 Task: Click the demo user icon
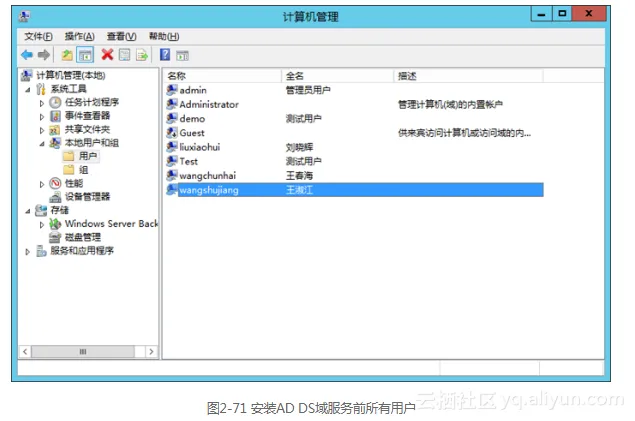click(x=172, y=118)
